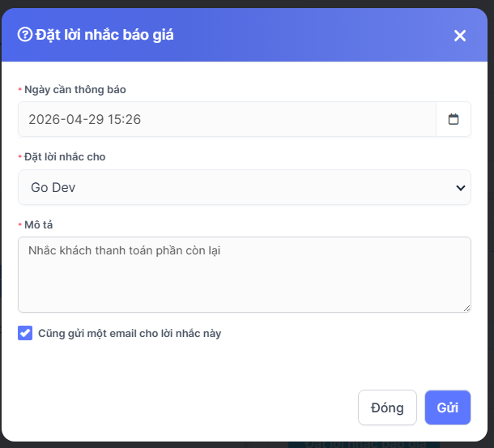The height and width of the screenshot is (448, 494).
Task: Click the chevron arrow beside Go Dev
Action: coord(461,188)
